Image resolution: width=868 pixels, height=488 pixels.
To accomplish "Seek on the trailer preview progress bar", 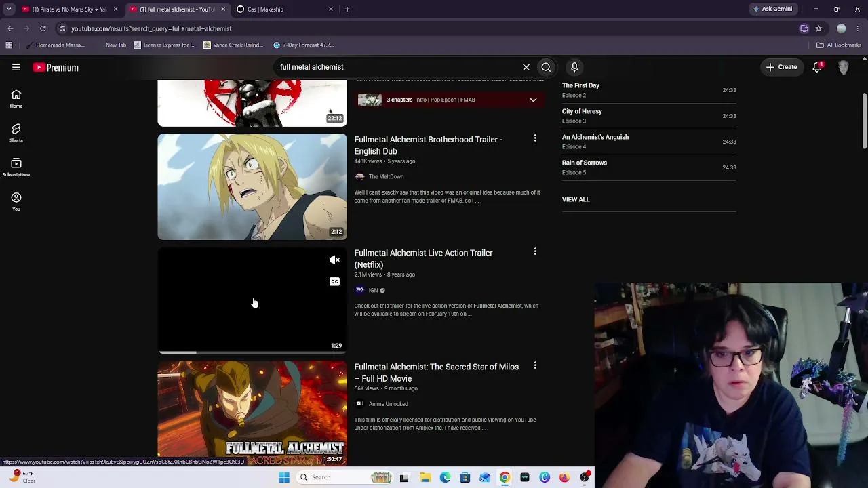I will point(252,352).
